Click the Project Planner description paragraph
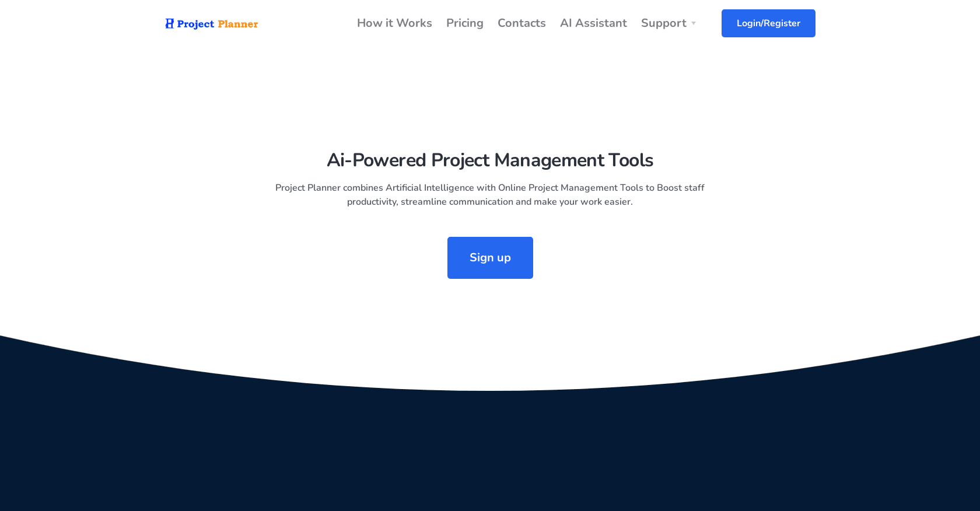This screenshot has height=511, width=980. (x=490, y=195)
